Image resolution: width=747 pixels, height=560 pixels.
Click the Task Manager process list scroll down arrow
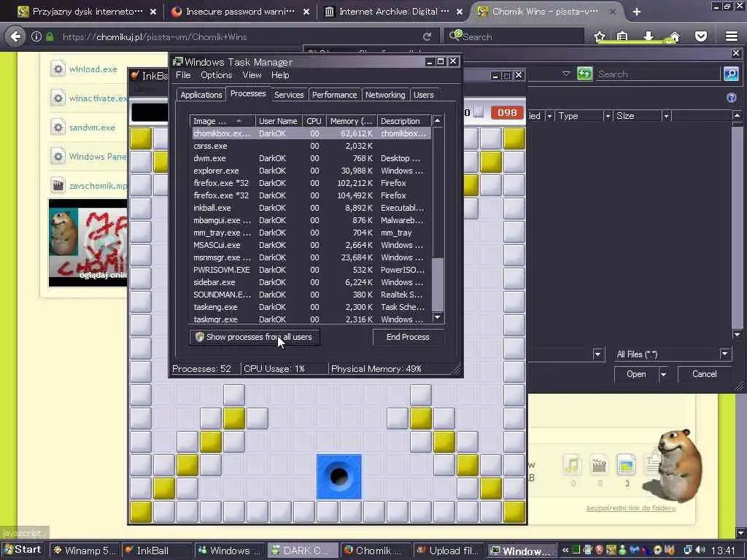click(x=438, y=317)
